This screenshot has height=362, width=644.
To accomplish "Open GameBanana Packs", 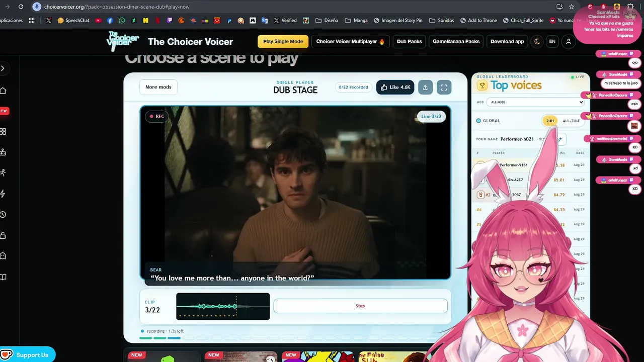I will point(456,41).
